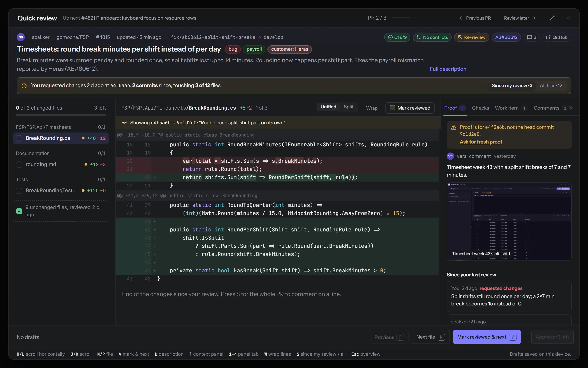Close the Quick review overlay
Screen dimensions: 588x368
pos(568,18)
